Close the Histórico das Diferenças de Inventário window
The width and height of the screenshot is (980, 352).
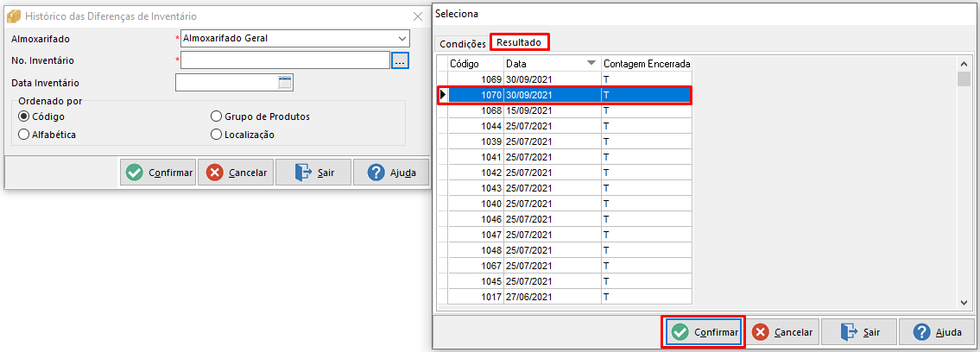418,17
